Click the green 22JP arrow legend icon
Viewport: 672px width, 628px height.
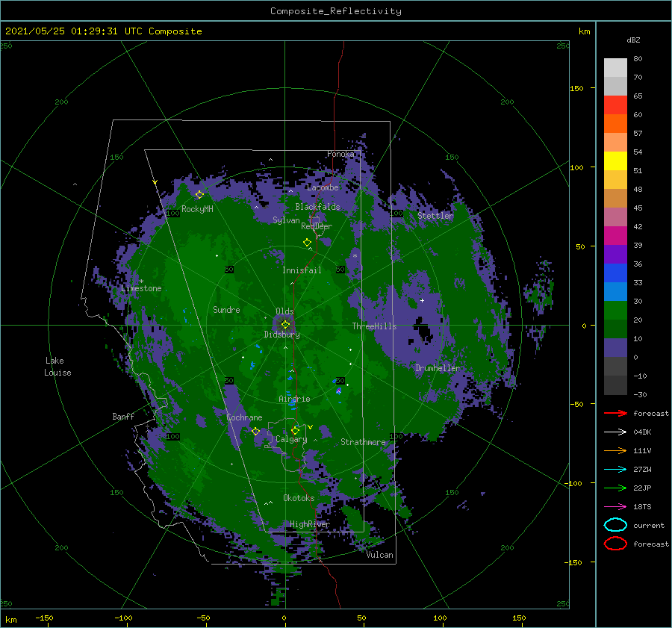tap(615, 488)
